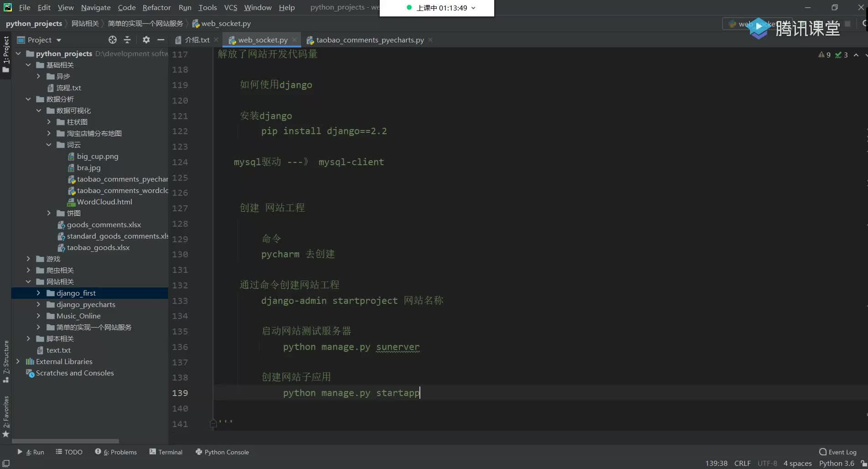The height and width of the screenshot is (469, 868).
Task: Click the locate/scroll from source icon
Action: (x=112, y=40)
